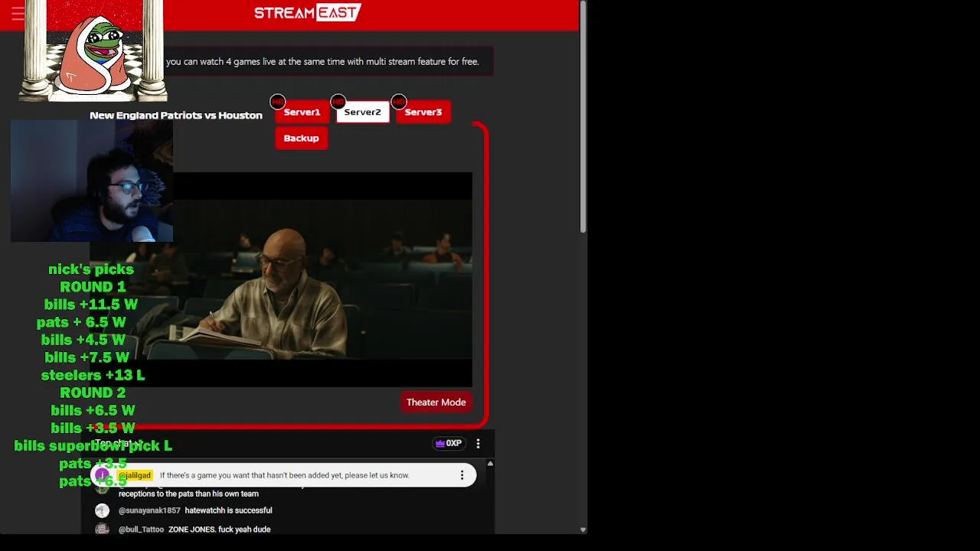Open the hamburger menu in red header
980x551 pixels.
(x=17, y=13)
